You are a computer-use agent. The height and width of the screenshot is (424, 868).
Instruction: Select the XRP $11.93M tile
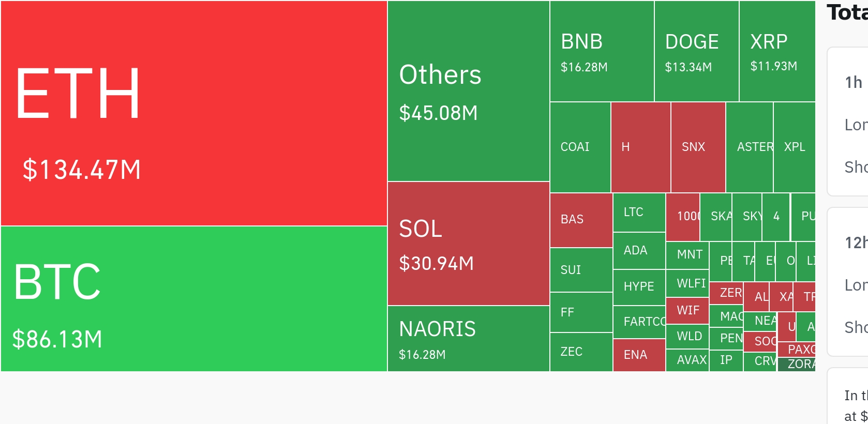tap(777, 51)
